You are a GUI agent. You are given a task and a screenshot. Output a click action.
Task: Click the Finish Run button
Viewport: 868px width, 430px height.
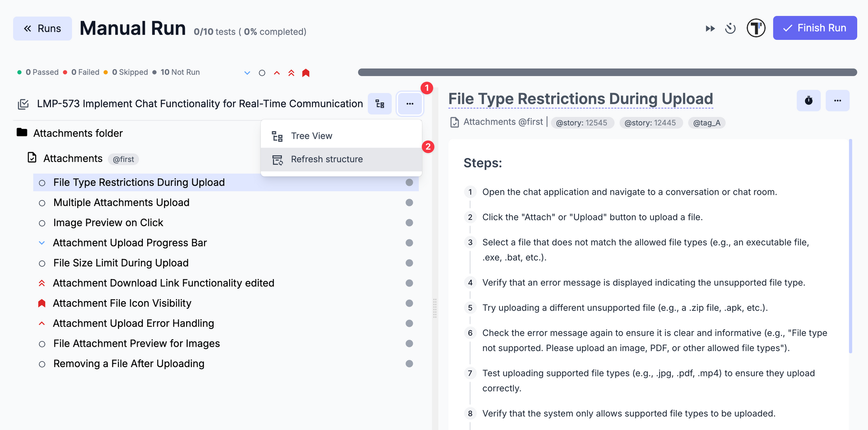point(815,28)
